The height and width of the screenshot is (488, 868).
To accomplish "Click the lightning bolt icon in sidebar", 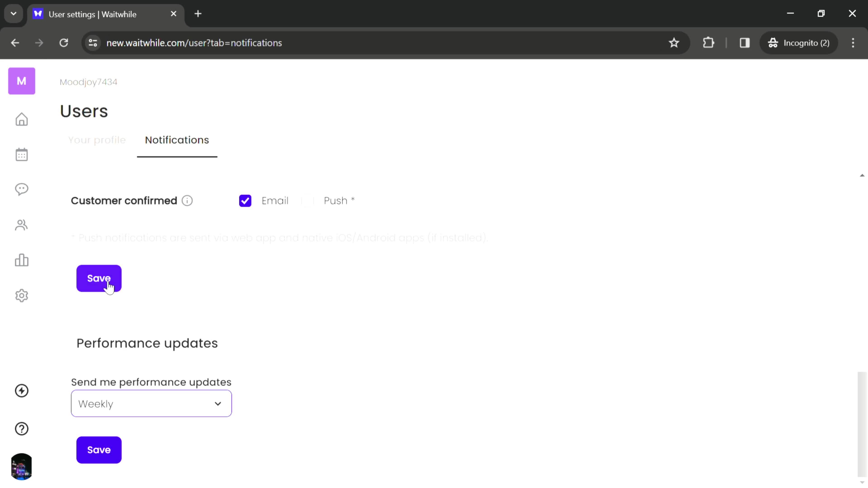I will [x=21, y=391].
